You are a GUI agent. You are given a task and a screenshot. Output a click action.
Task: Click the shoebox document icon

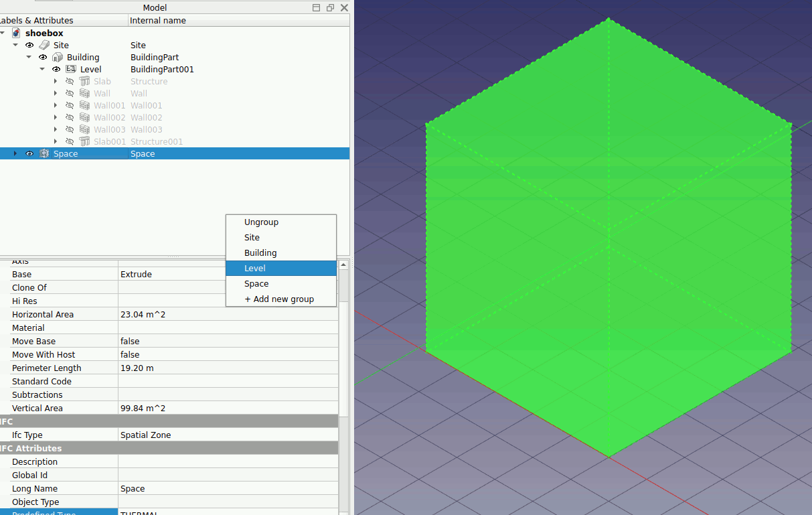(16, 33)
